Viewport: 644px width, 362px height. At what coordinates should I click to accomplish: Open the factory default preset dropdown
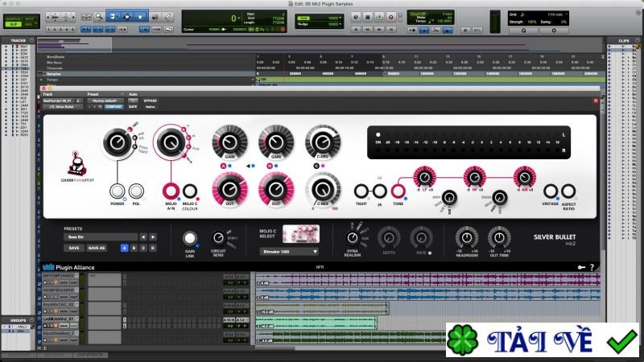tap(105, 101)
